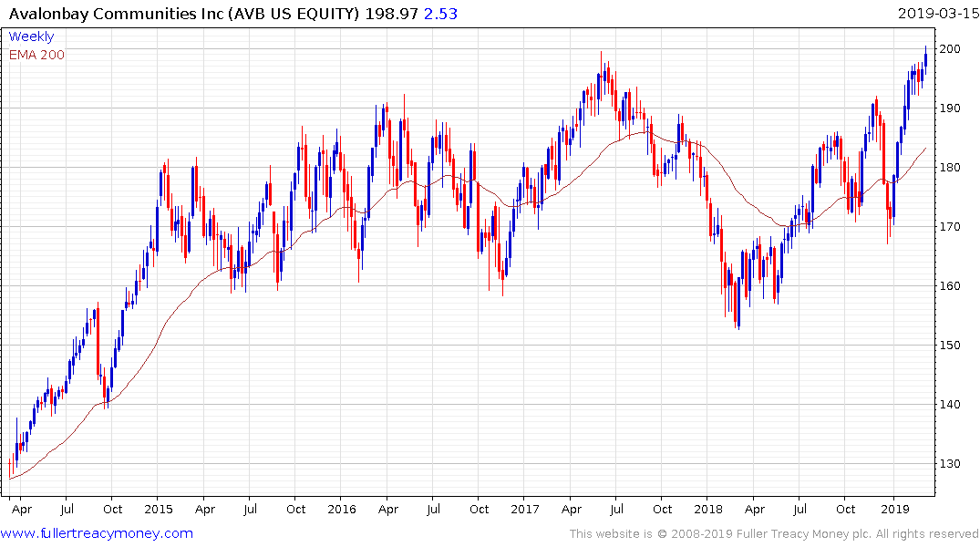The image size is (980, 547).
Task: Click the chart title 'Avalonbay Communities Inc'
Action: tap(117, 14)
